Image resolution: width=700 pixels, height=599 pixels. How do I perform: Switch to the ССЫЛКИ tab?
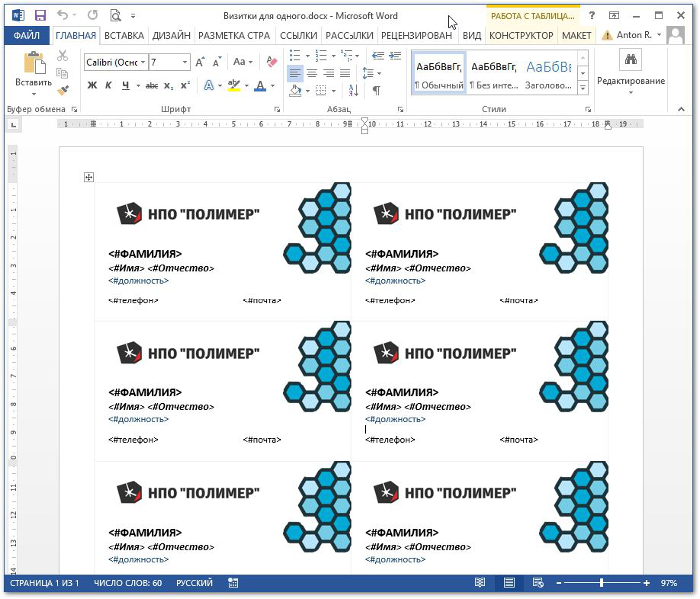pos(299,35)
